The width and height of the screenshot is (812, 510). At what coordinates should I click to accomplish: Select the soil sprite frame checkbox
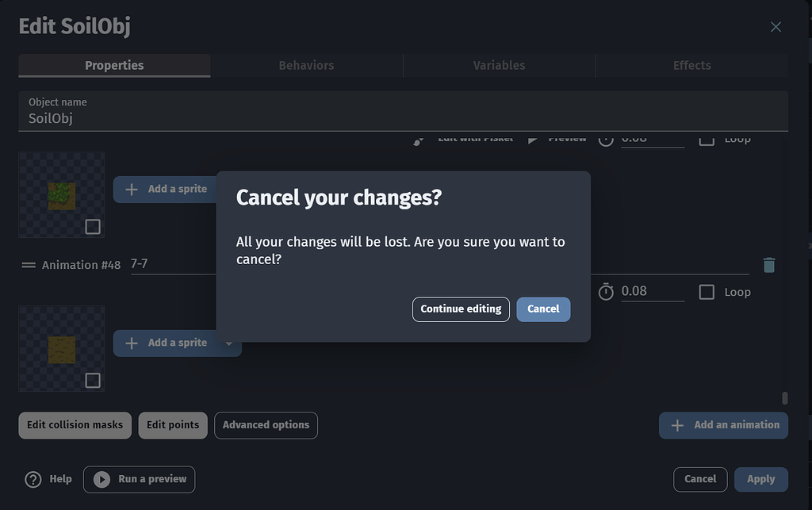[93, 380]
